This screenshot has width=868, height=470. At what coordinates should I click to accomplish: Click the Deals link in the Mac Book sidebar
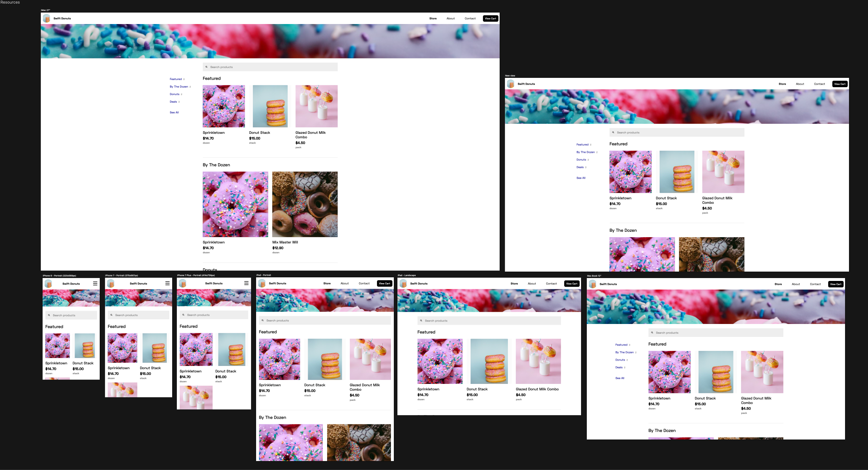[x=619, y=367]
